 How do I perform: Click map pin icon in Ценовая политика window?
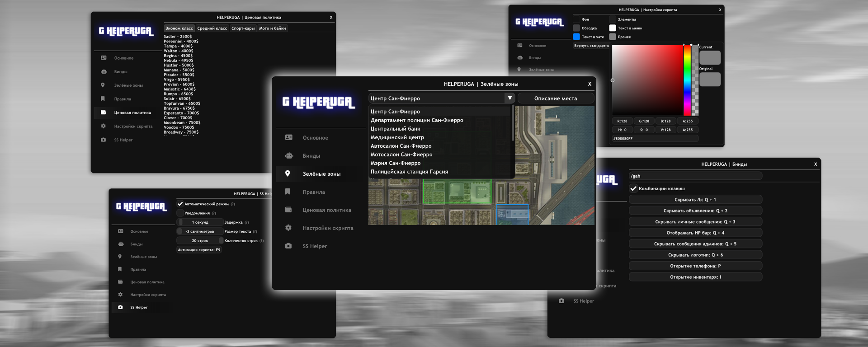tap(103, 85)
